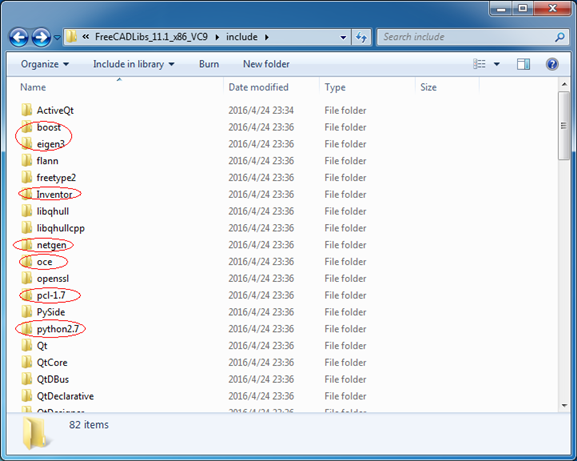Click the refresh button beside address bar
Viewport: 577px width, 461px height.
pos(361,37)
